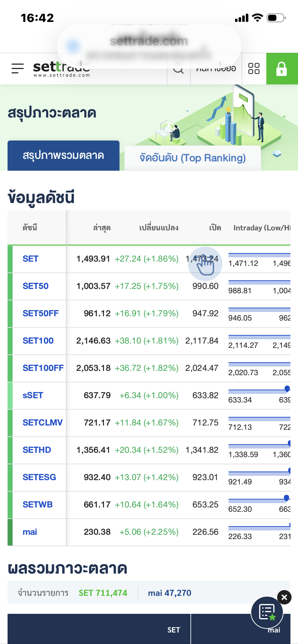Open the mai index link
The image size is (298, 644).
pyautogui.click(x=30, y=532)
